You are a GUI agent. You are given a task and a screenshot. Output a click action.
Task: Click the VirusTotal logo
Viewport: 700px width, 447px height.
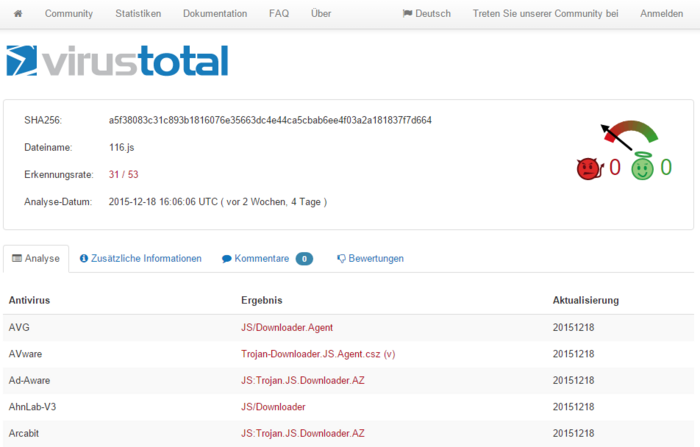point(117,61)
